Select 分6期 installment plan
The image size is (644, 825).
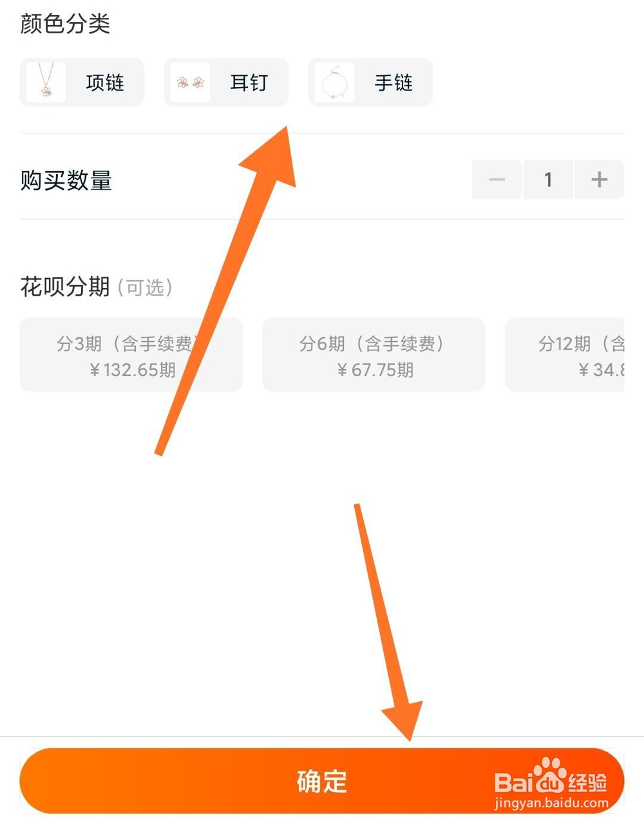(374, 354)
